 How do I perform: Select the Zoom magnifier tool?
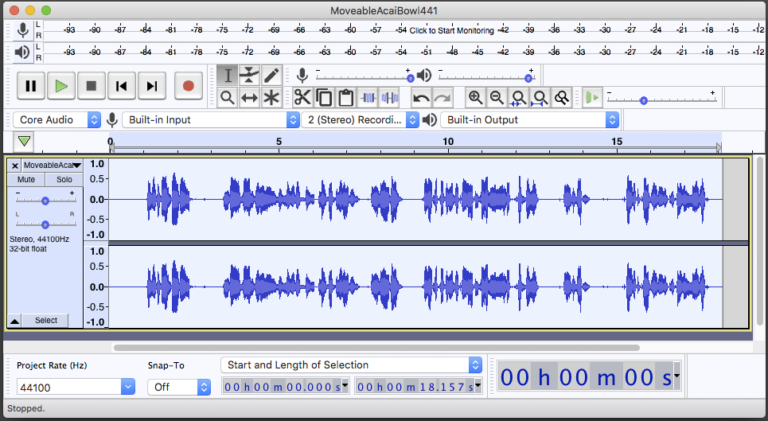pos(228,97)
